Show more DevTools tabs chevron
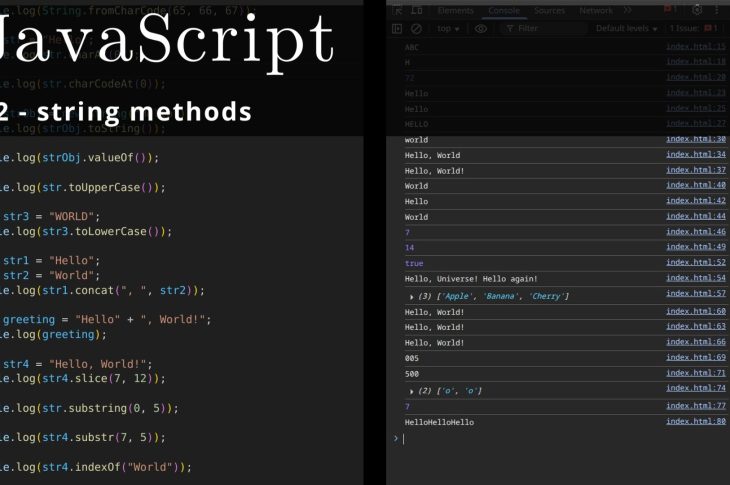Screen dimensions: 730x485 pos(627,10)
